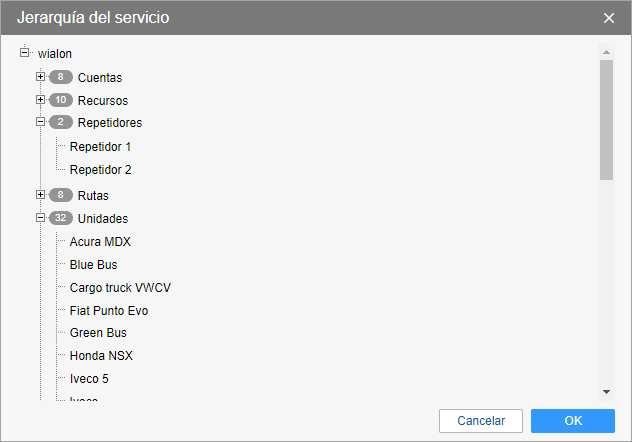Select Repetidor 1 item
632x442 pixels.
100,147
